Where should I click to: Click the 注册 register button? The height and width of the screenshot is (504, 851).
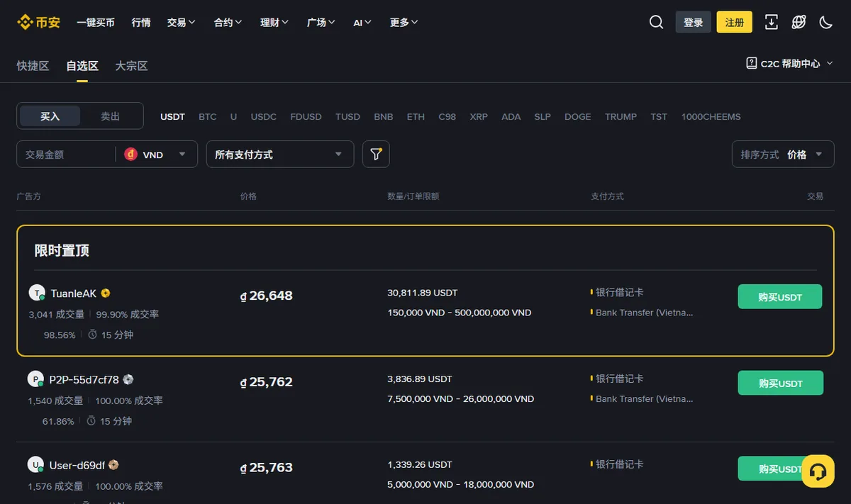pos(735,22)
